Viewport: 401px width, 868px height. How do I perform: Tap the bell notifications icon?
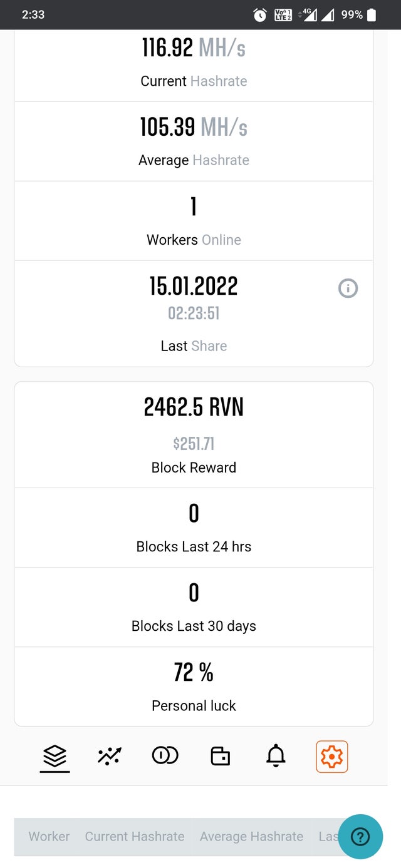coord(276,756)
